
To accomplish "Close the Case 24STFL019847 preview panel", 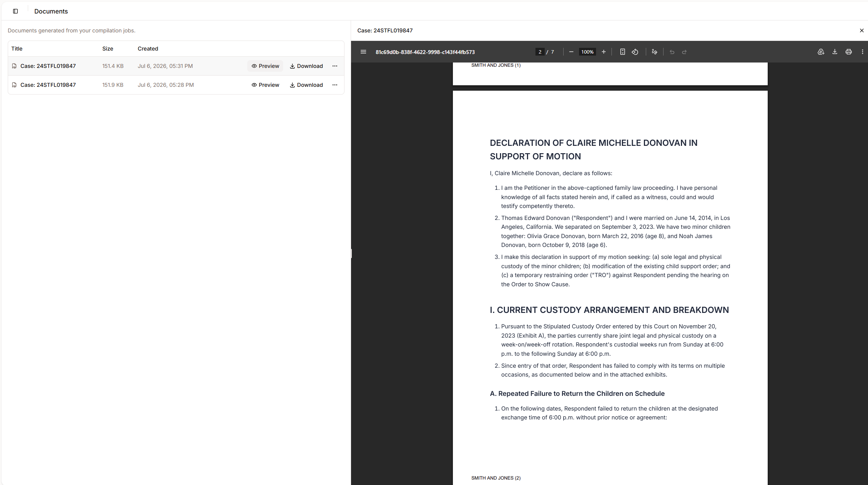I will click(862, 30).
